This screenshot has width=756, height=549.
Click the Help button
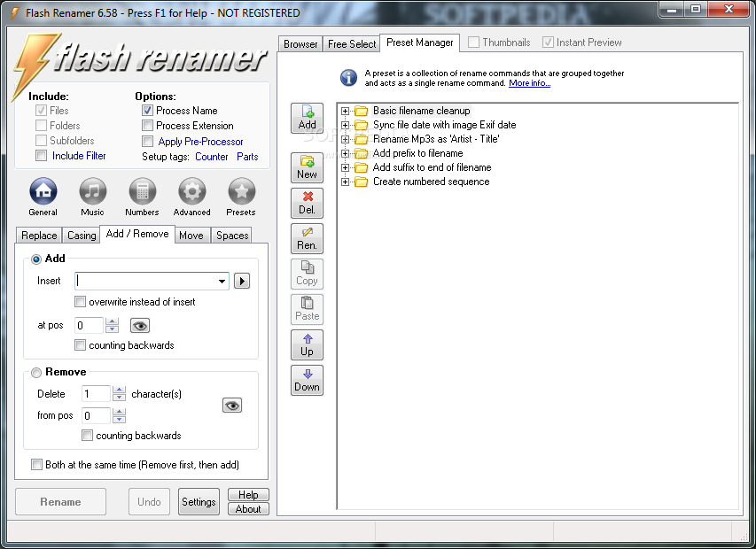[248, 495]
